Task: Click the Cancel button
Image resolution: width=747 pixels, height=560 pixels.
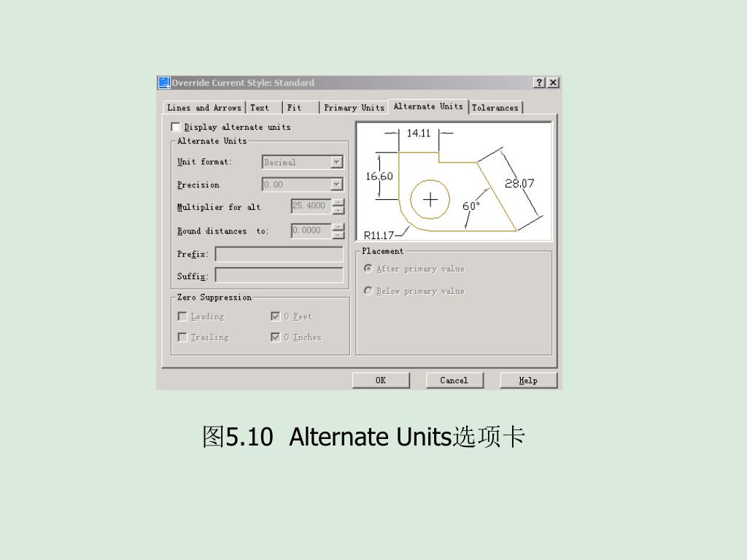Action: (454, 381)
